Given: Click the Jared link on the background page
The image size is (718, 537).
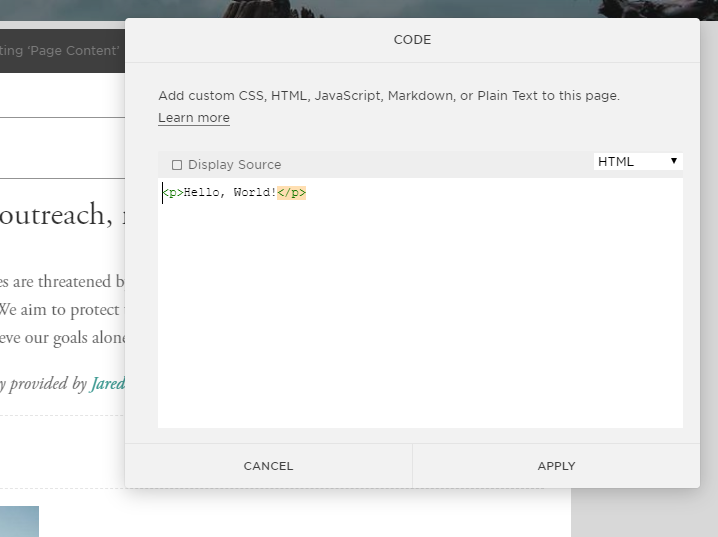Looking at the screenshot, I should 108,384.
